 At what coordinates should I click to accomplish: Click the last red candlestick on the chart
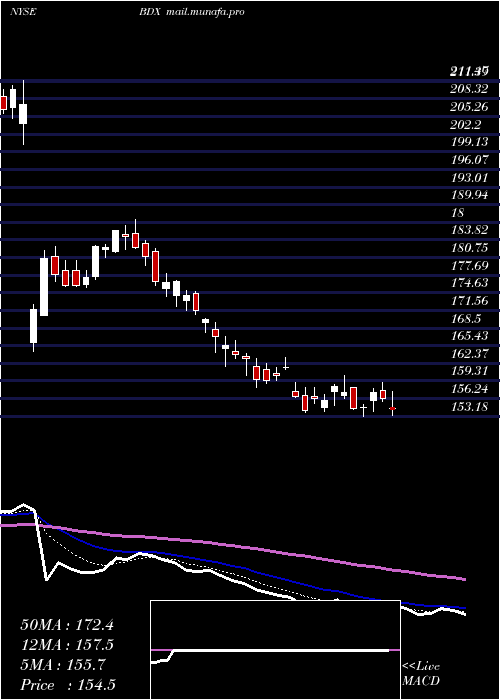coord(393,408)
